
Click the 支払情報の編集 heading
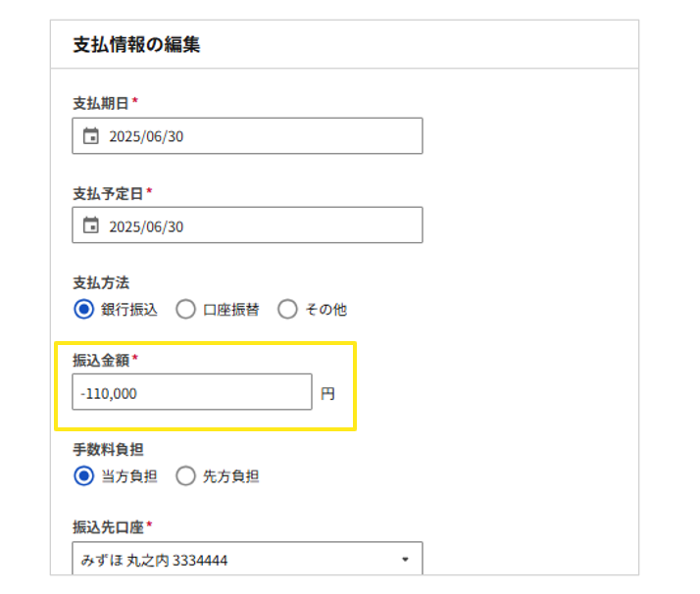coord(136,44)
